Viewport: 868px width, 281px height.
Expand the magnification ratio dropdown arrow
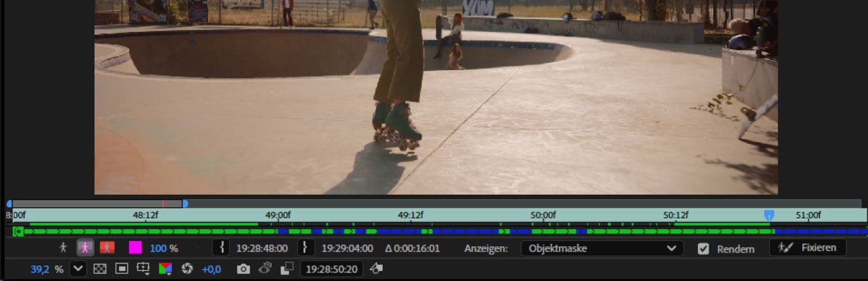[78, 269]
